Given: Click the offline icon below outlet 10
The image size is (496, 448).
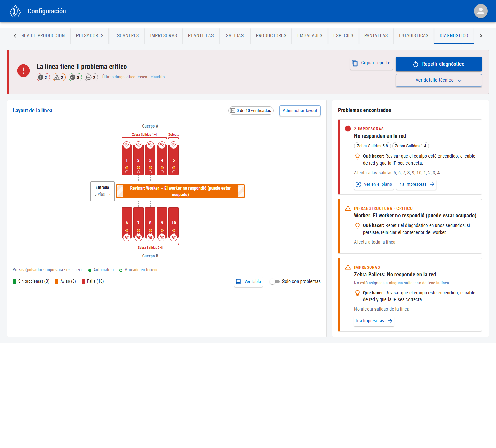Looking at the screenshot, I should tap(174, 237).
